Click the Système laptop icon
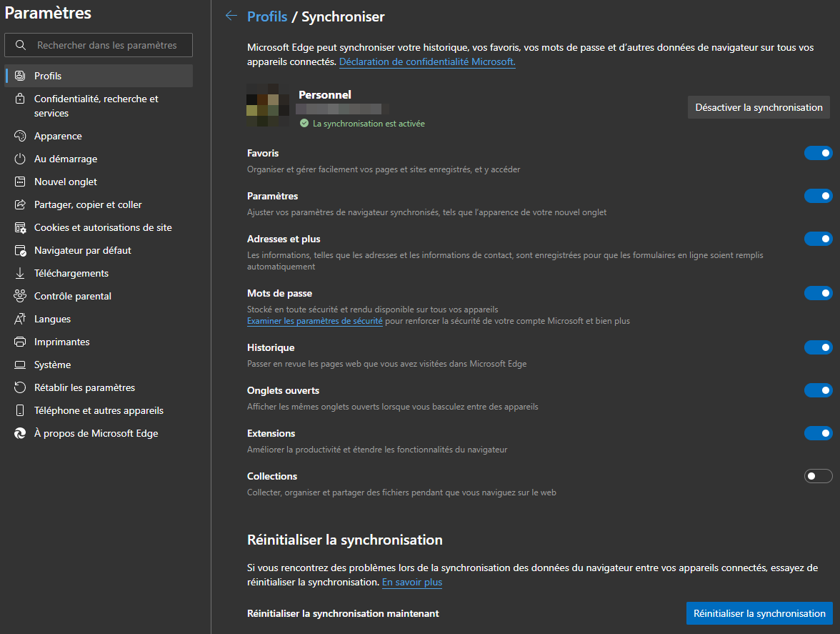This screenshot has height=634, width=840. click(x=20, y=365)
